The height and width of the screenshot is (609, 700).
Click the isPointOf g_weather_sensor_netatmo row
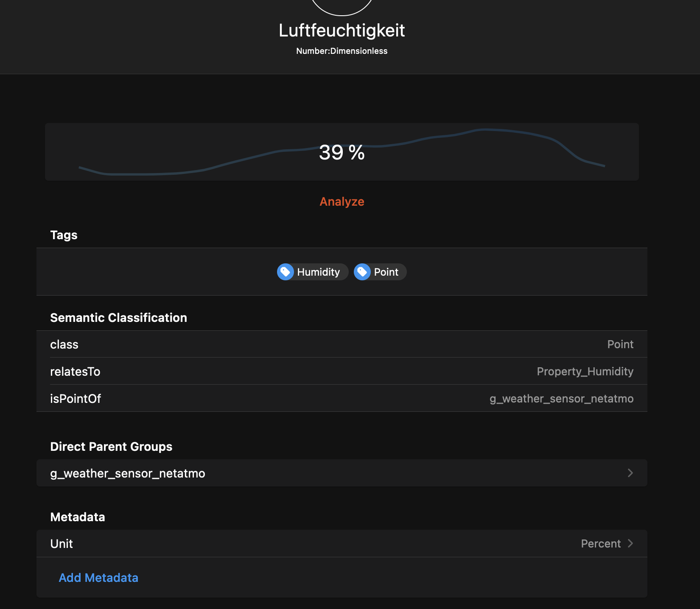pyautogui.click(x=342, y=398)
